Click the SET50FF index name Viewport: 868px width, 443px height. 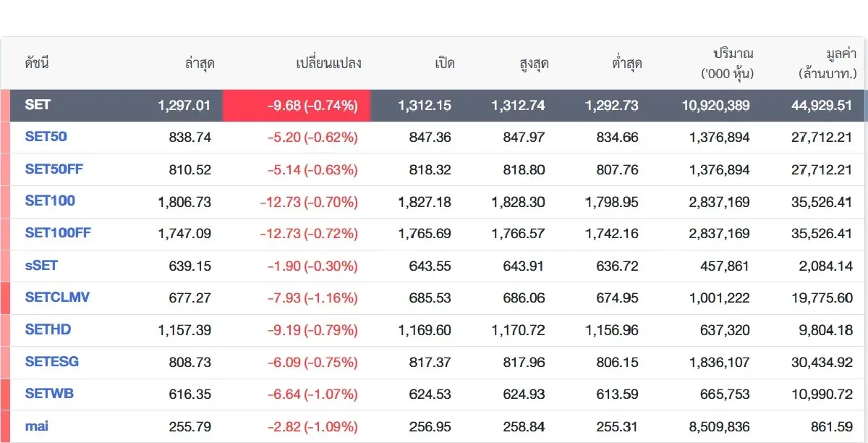tap(54, 169)
